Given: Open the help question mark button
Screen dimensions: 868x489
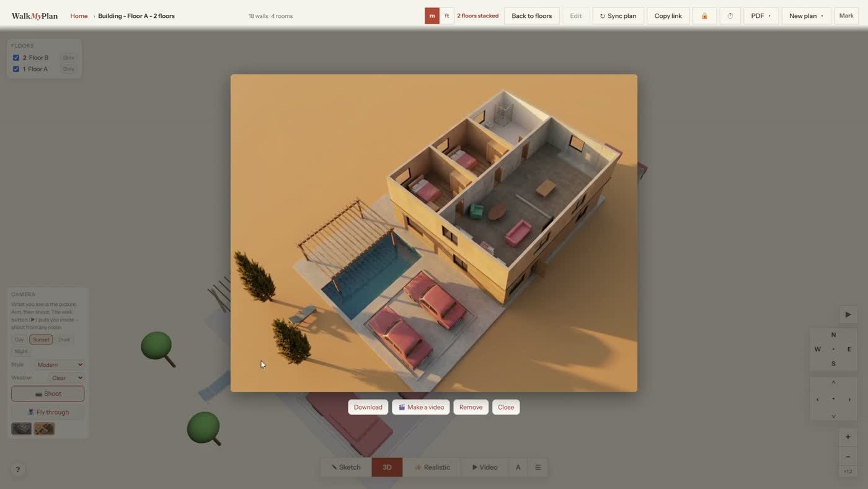Looking at the screenshot, I should (x=18, y=470).
